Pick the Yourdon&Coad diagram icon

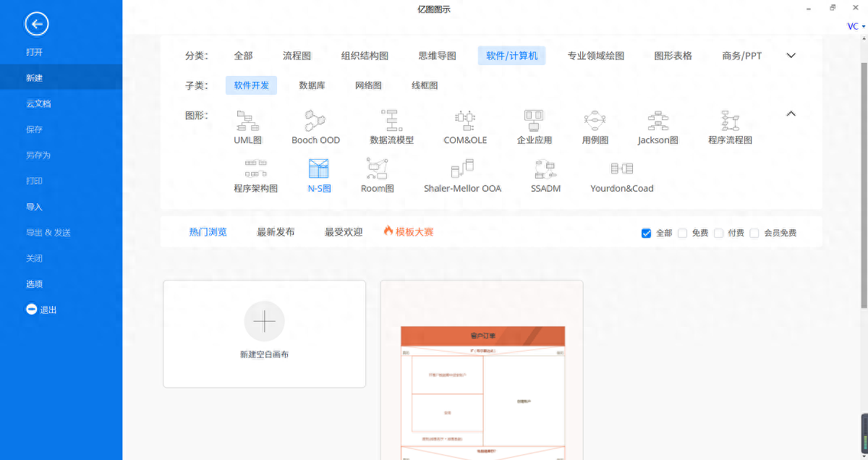621,169
